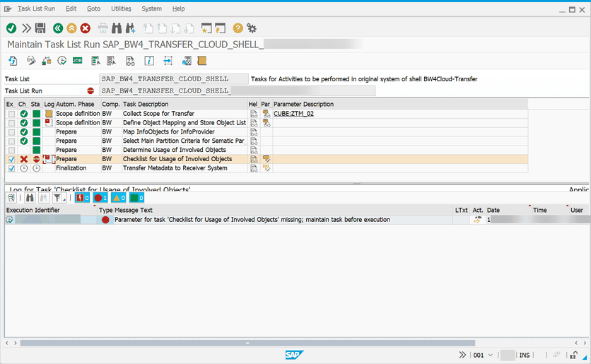Uncheck execute checkbox for Transfer Metadata row
591x364 pixels.
click(12, 168)
